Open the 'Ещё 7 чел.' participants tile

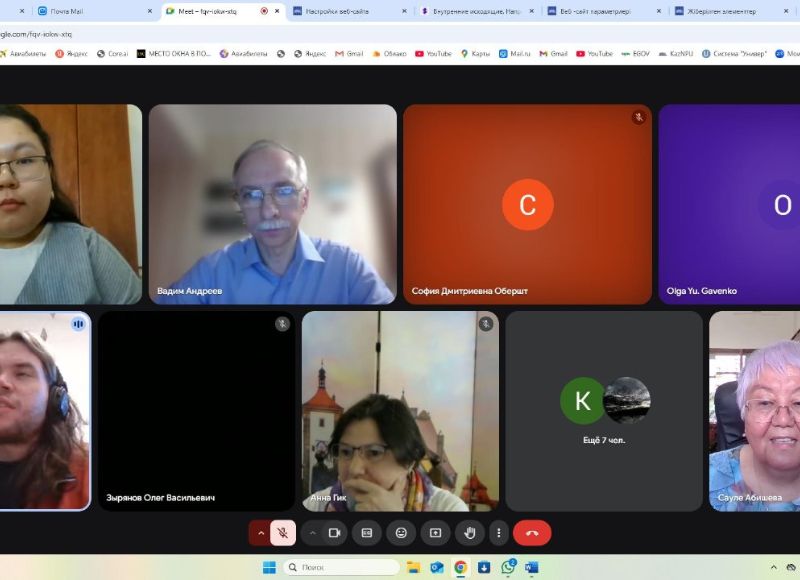click(604, 411)
